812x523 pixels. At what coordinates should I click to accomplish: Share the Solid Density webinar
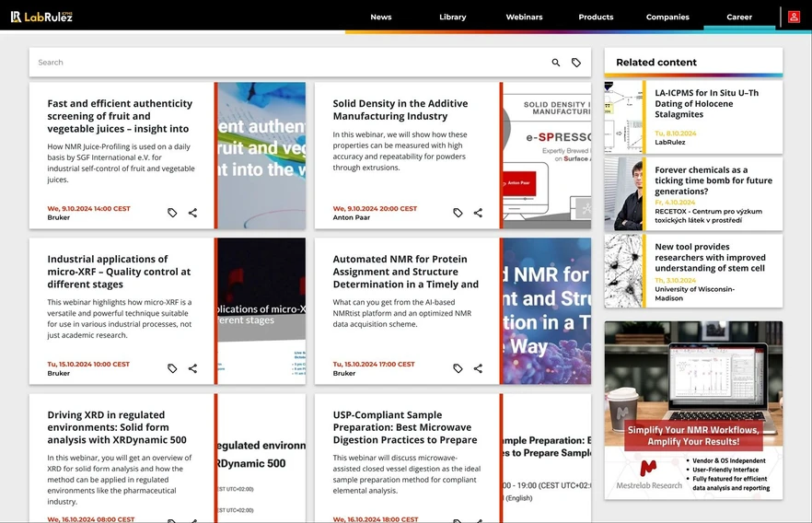tap(478, 213)
